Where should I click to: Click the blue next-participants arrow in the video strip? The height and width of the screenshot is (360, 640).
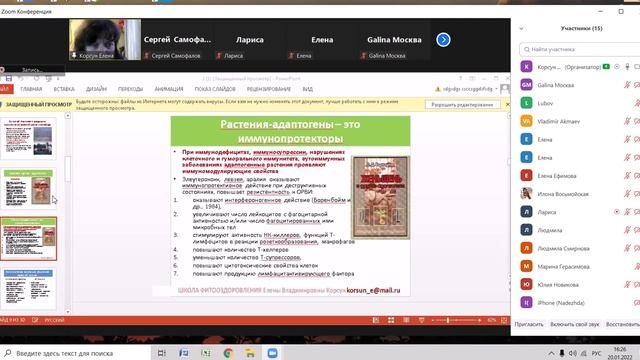point(443,40)
